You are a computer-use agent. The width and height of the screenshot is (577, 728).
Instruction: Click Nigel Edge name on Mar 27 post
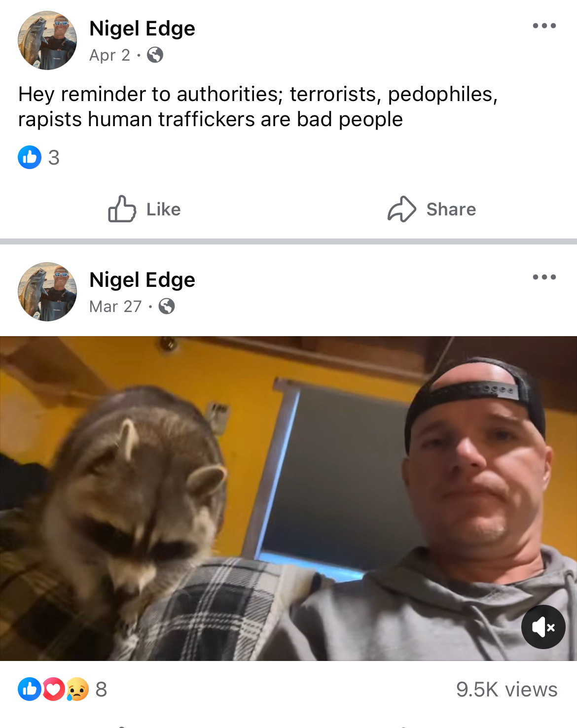[142, 280]
